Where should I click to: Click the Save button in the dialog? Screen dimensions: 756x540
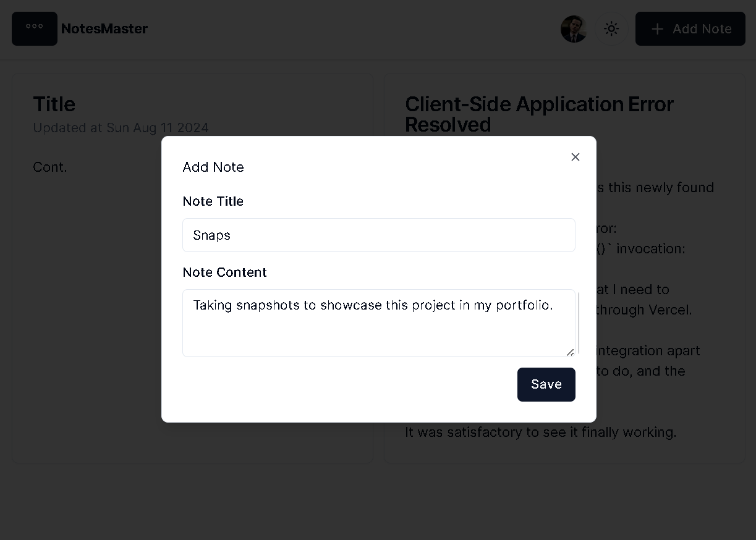[546, 384]
